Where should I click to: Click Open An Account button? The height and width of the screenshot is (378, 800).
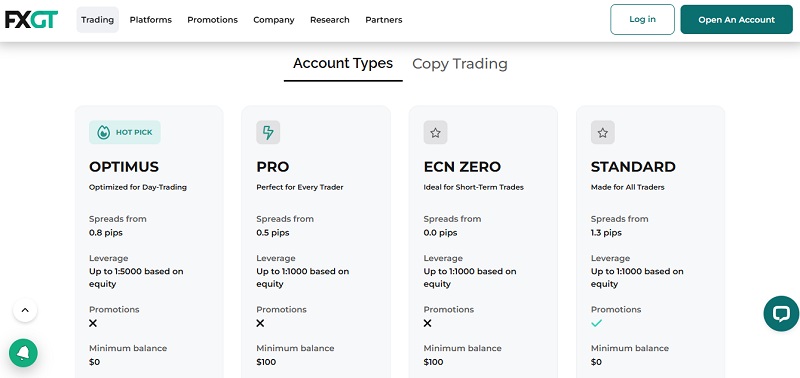[736, 19]
